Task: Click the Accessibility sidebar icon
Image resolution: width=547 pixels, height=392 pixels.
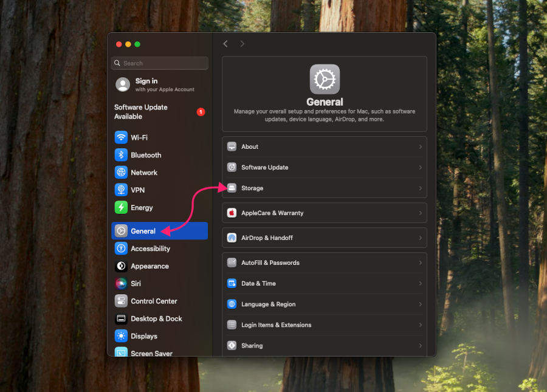Action: tap(121, 249)
